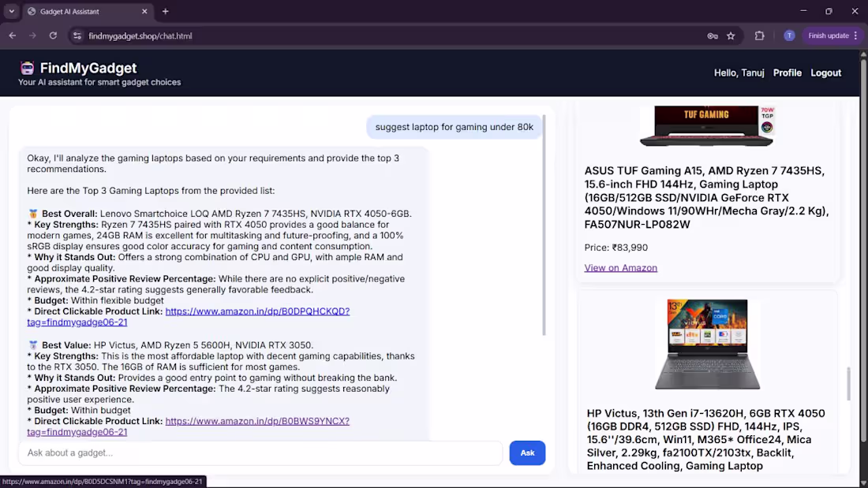Screen dimensions: 868x488
Task: Click View on Amazon for ASUS TUF
Action: (x=620, y=268)
